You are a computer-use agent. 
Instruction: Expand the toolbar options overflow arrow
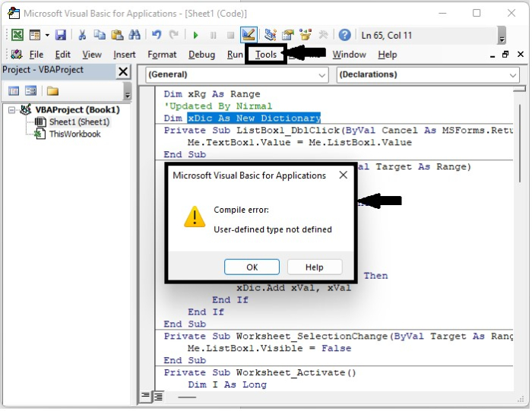point(502,35)
